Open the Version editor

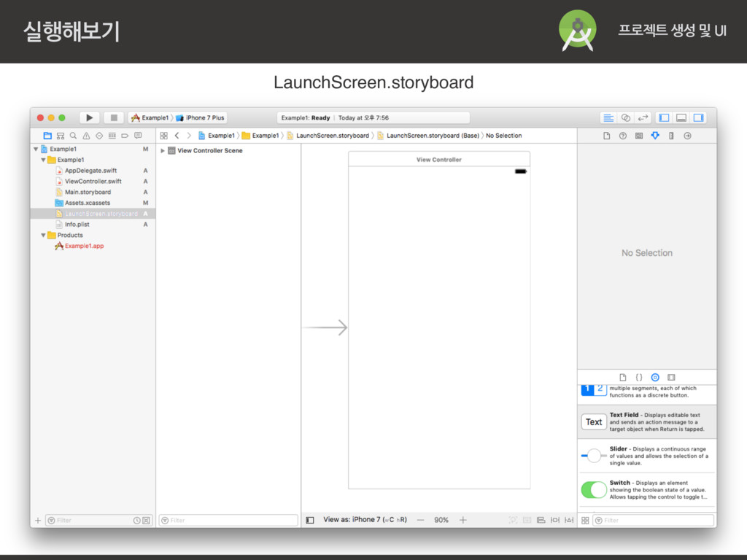[643, 117]
